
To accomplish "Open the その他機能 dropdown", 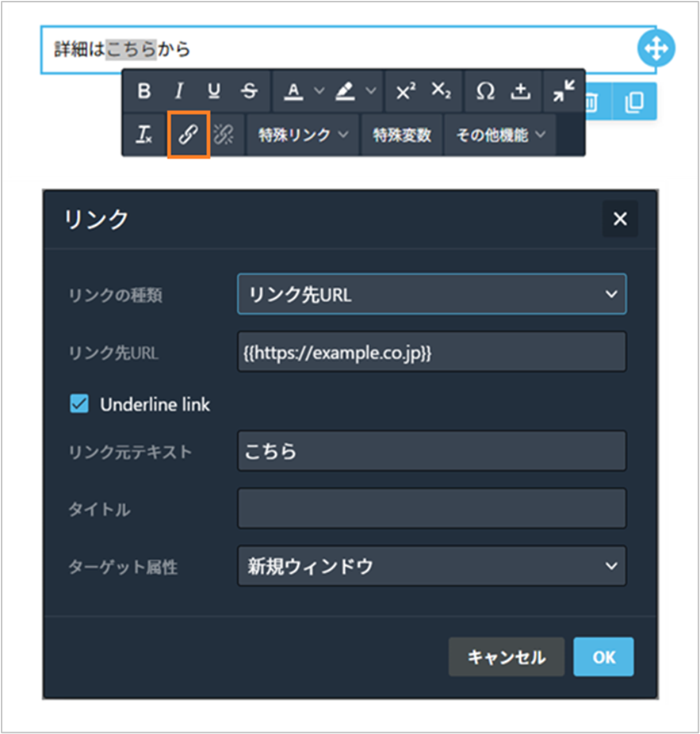I will pos(500,135).
